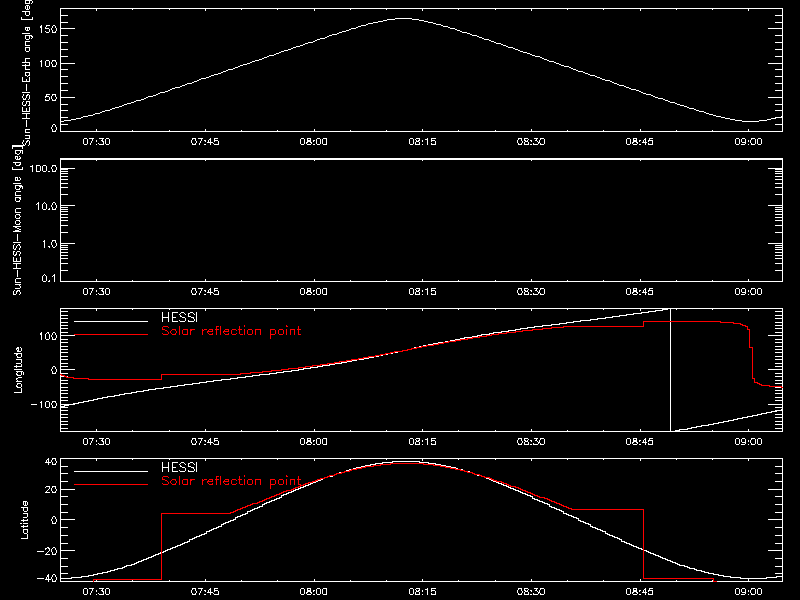
Task: Click Solar reflection point label in Latitude plot
Action: (x=231, y=481)
